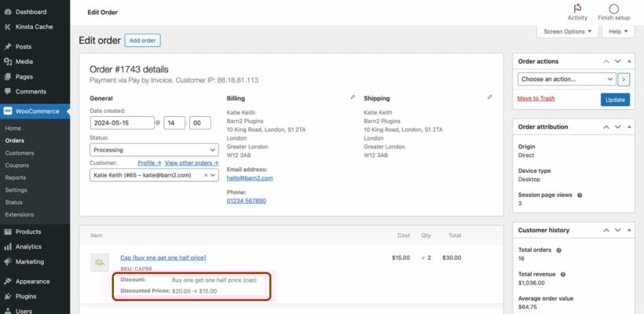Image resolution: width=644 pixels, height=314 pixels.
Task: Click help icon next to Session page views
Action: coord(580,195)
